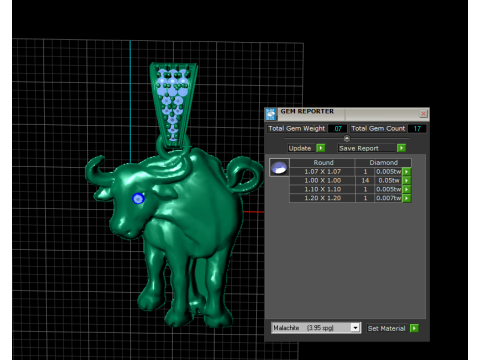Click the green arrow for 1.07 X 1.07 row
The width and height of the screenshot is (480, 360).
[x=407, y=172]
